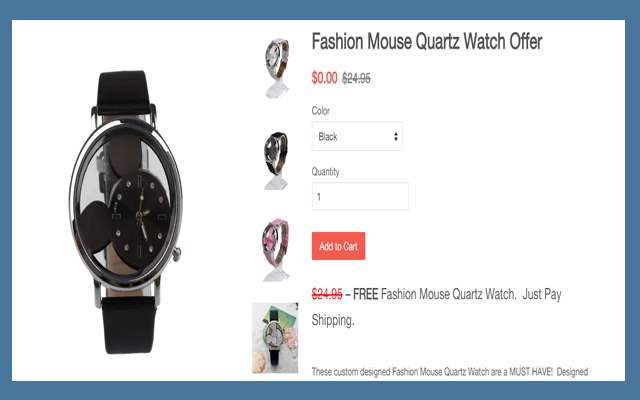
Task: Click the Quantity field label
Action: [325, 172]
